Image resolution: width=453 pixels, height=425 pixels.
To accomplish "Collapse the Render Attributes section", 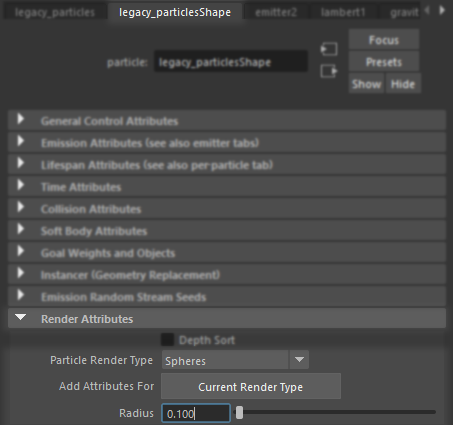I will pyautogui.click(x=227, y=319).
